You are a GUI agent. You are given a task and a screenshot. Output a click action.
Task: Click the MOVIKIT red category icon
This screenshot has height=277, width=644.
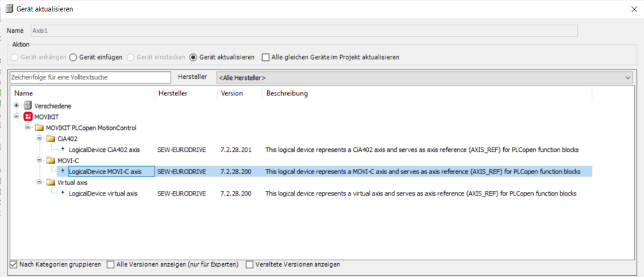pyautogui.click(x=28, y=117)
